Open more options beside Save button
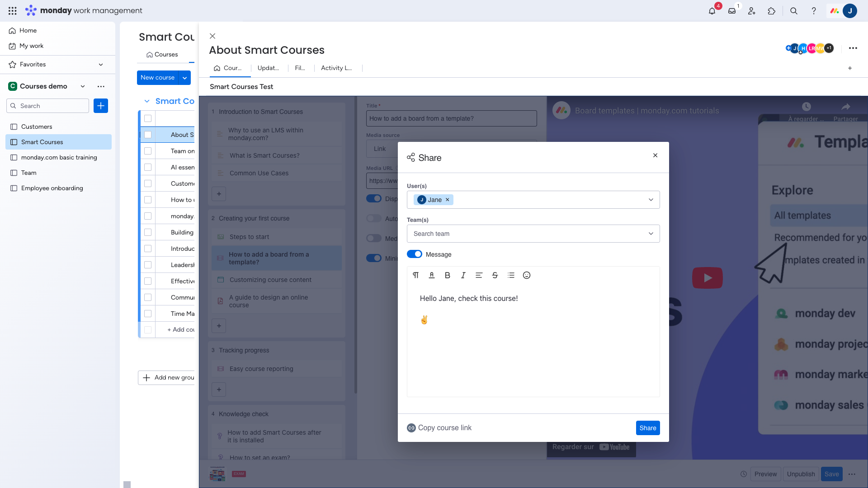Viewport: 868px width, 488px height. tap(852, 474)
